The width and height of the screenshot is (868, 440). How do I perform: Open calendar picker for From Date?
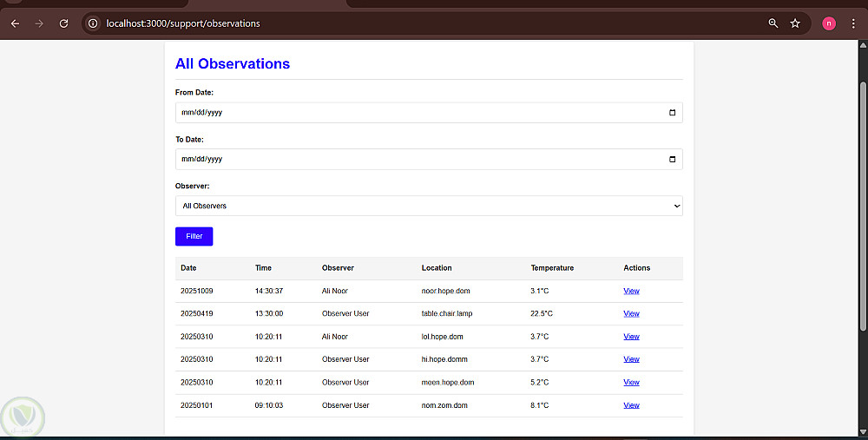tap(672, 112)
